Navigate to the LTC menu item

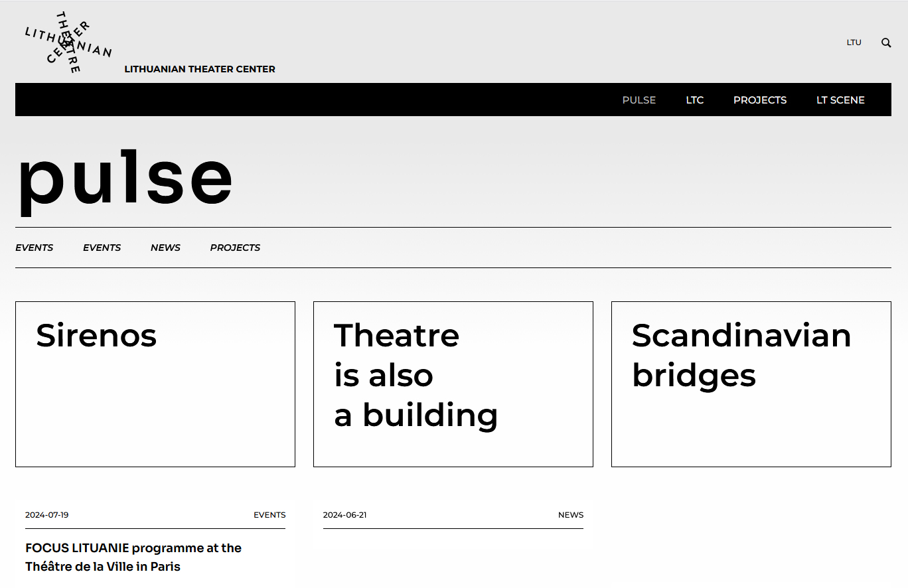[695, 100]
